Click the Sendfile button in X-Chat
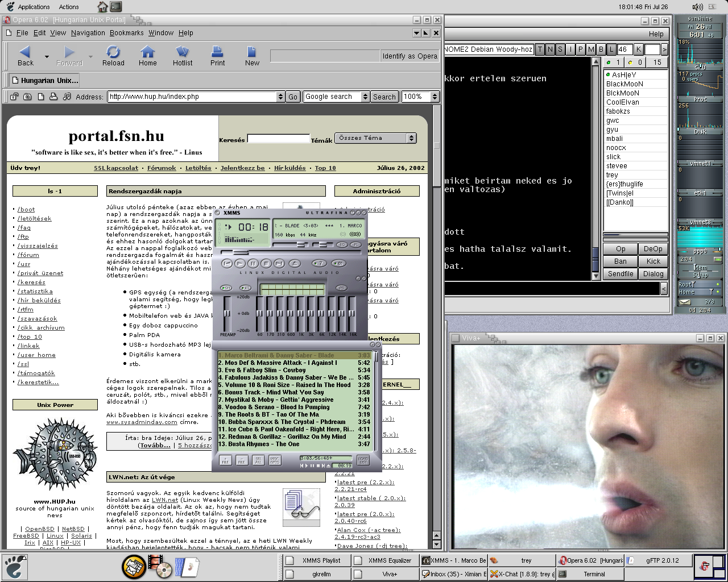 621,274
